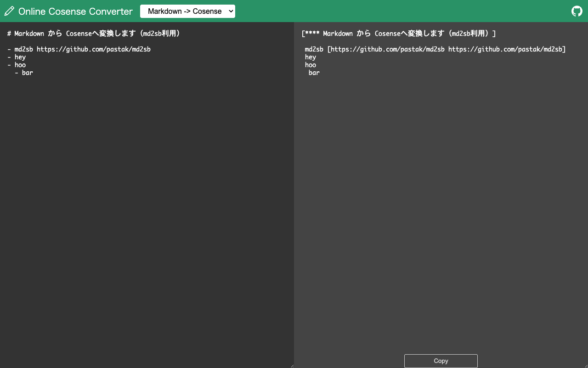Open the GitHub repository icon
Viewport: 588px width, 368px height.
pyautogui.click(x=577, y=11)
